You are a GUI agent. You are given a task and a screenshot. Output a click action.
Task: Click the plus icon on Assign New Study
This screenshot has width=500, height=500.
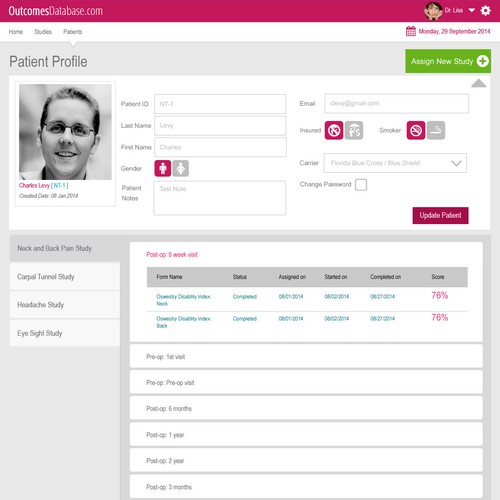pos(482,61)
